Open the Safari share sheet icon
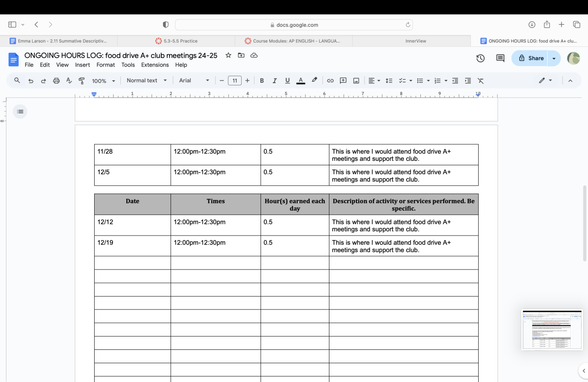This screenshot has height=382, width=588. tap(547, 24)
